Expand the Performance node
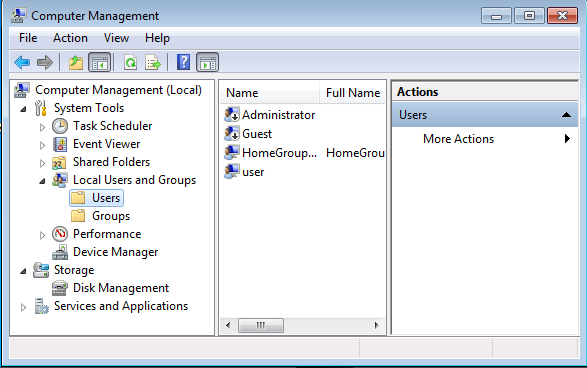 coord(42,235)
